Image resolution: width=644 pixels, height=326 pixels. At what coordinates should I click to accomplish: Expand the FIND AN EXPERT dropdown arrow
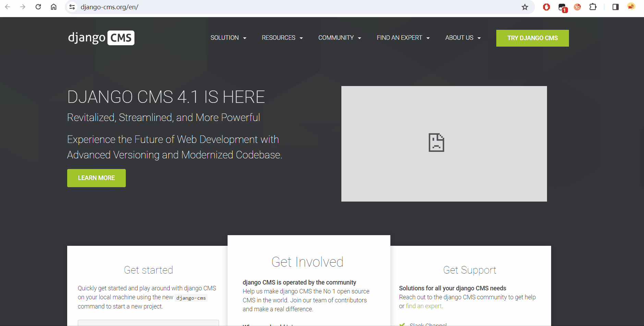pos(428,38)
